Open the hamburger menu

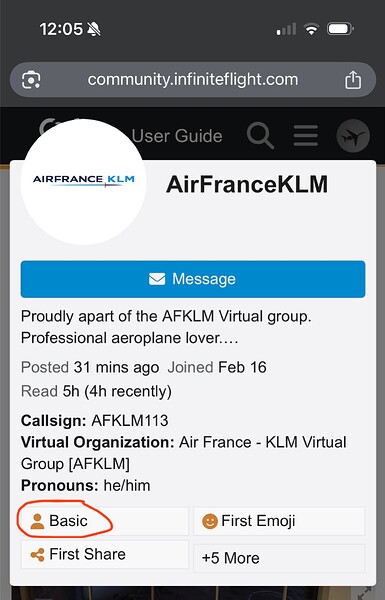pos(305,135)
